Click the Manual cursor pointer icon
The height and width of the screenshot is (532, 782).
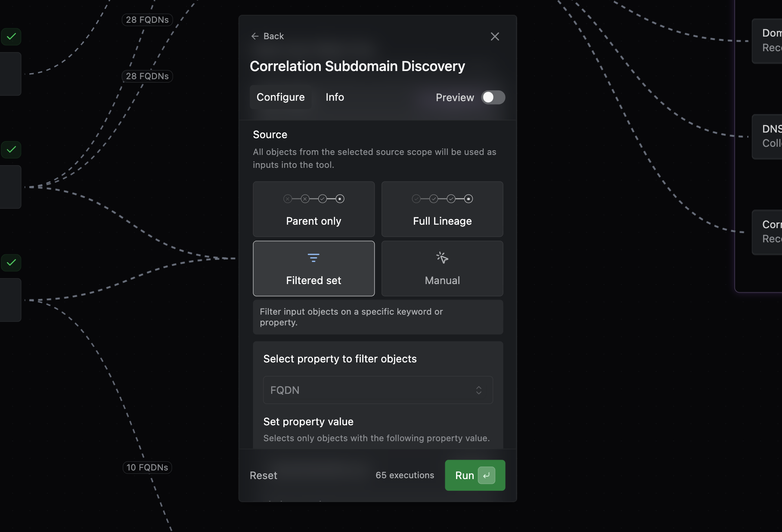pos(442,258)
